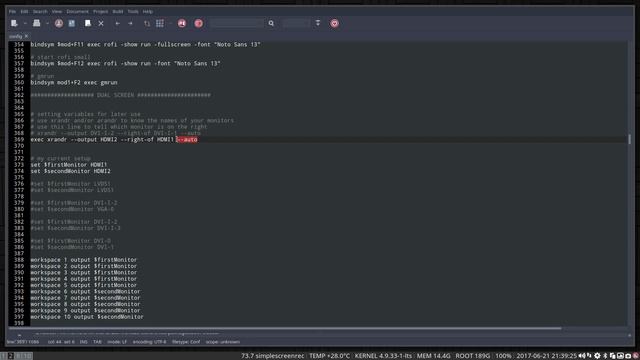Open the Tools menu
640x360 pixels.
point(133,11)
